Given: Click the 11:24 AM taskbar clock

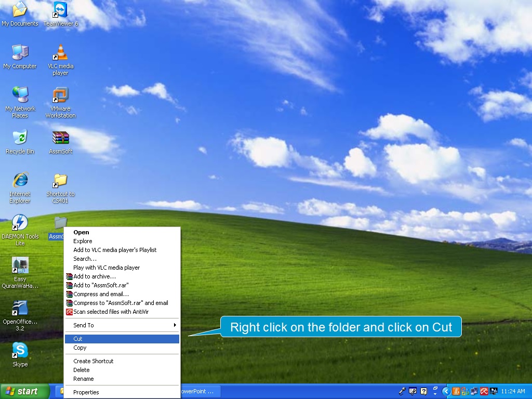Looking at the screenshot, I should coord(513,391).
